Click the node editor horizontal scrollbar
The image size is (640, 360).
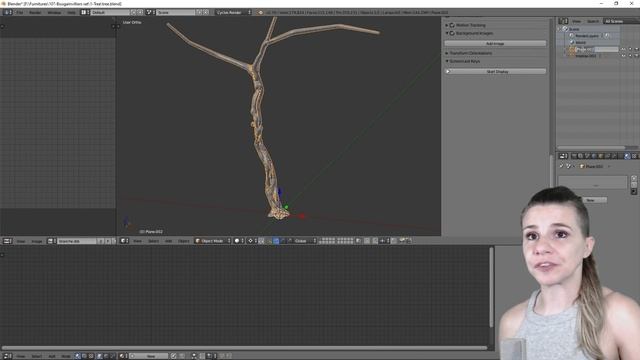(245, 348)
